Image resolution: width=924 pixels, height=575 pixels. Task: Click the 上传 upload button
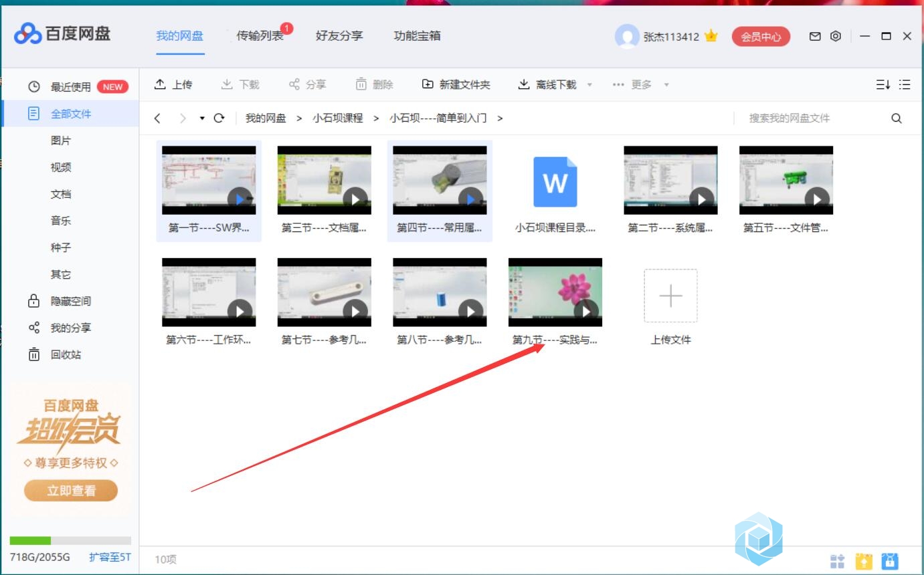click(x=173, y=84)
